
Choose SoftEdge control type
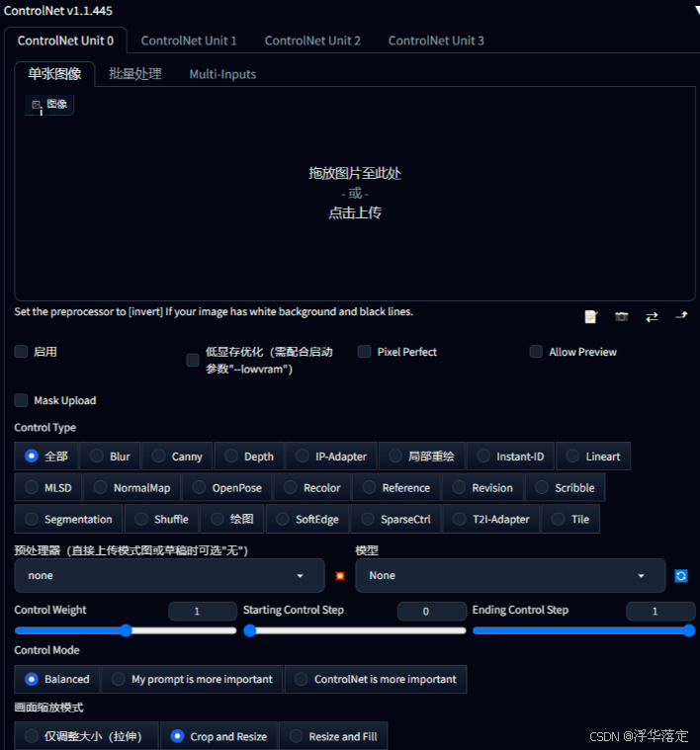(307, 519)
